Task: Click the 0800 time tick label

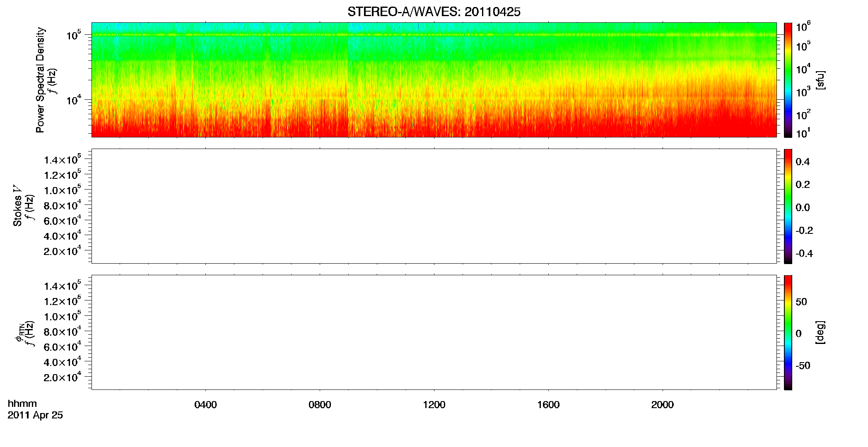Action: click(320, 405)
